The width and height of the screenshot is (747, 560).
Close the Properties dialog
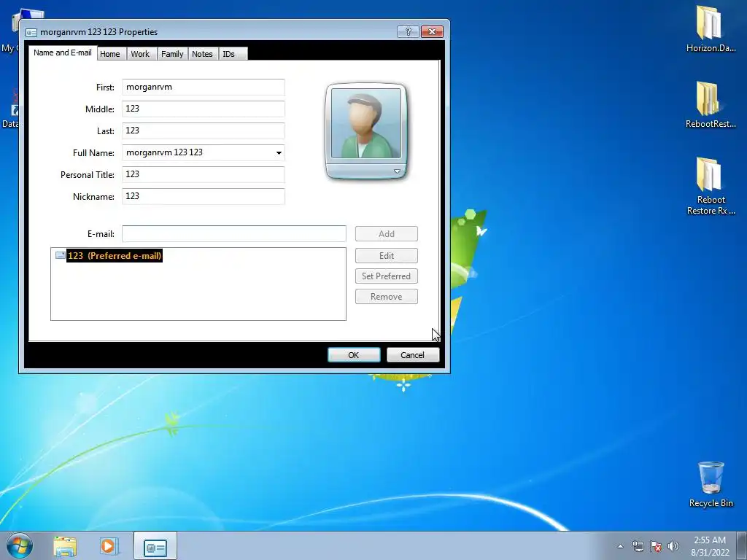click(432, 32)
